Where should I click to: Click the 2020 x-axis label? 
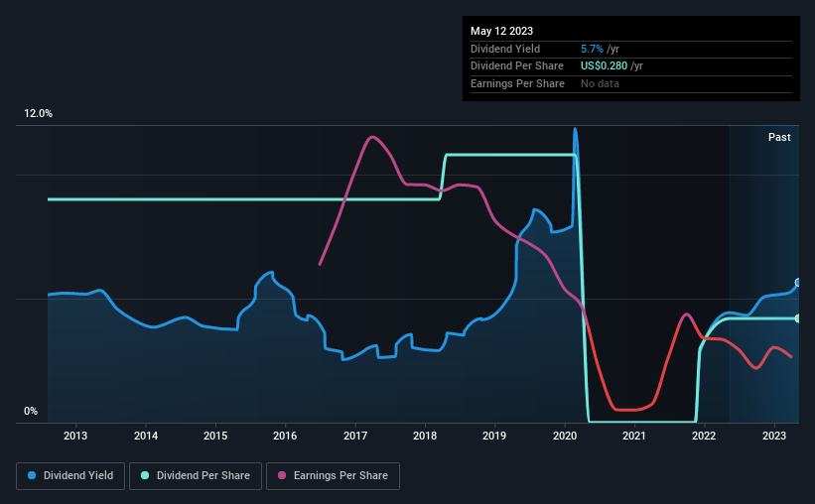[565, 436]
